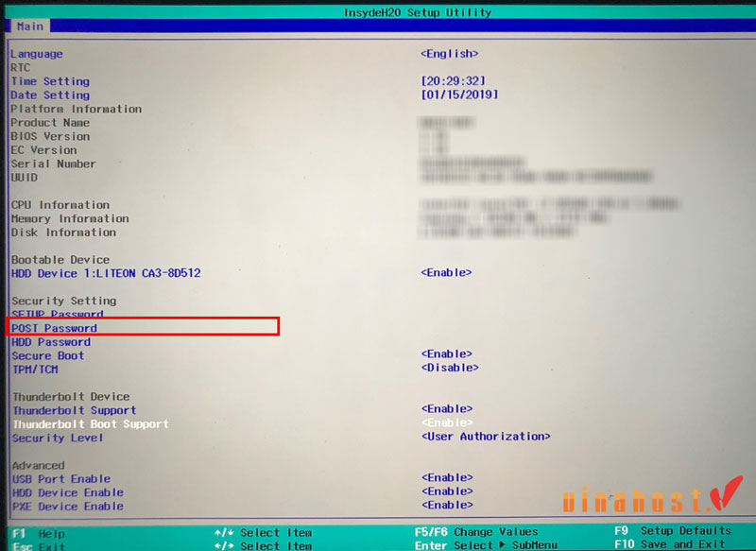Select the Secure Boot option
This screenshot has height=551, width=756.
(48, 355)
